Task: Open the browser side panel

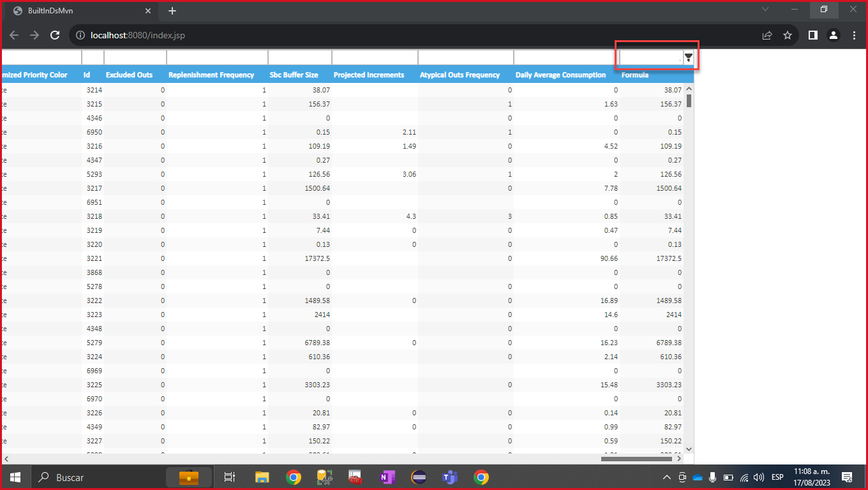Action: (812, 36)
